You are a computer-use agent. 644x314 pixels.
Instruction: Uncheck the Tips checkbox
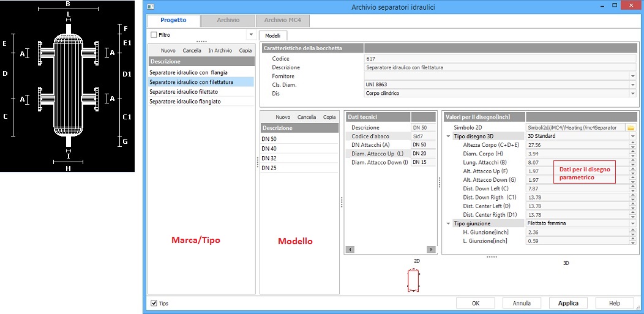click(x=154, y=303)
